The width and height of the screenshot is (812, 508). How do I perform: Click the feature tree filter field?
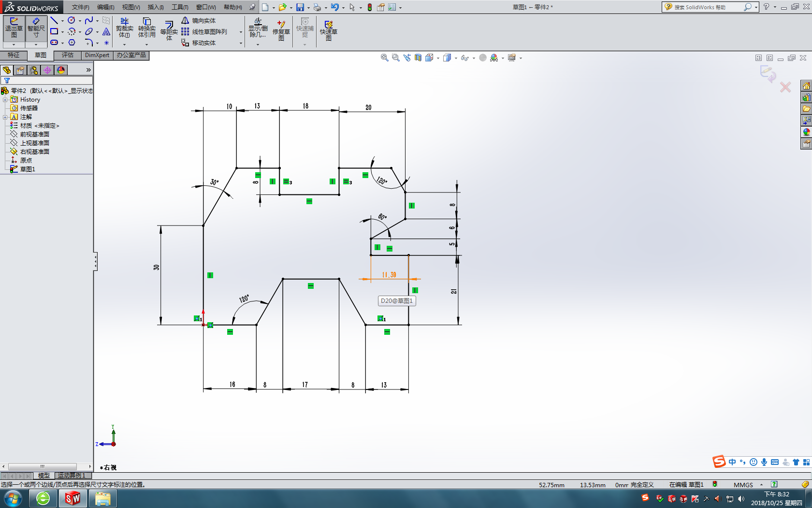(46, 81)
